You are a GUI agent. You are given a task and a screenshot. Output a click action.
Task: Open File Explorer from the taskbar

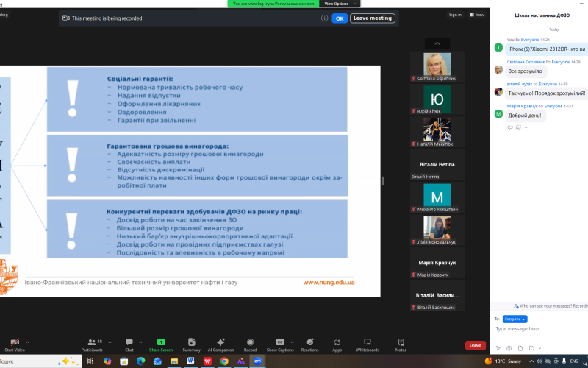coord(174,361)
